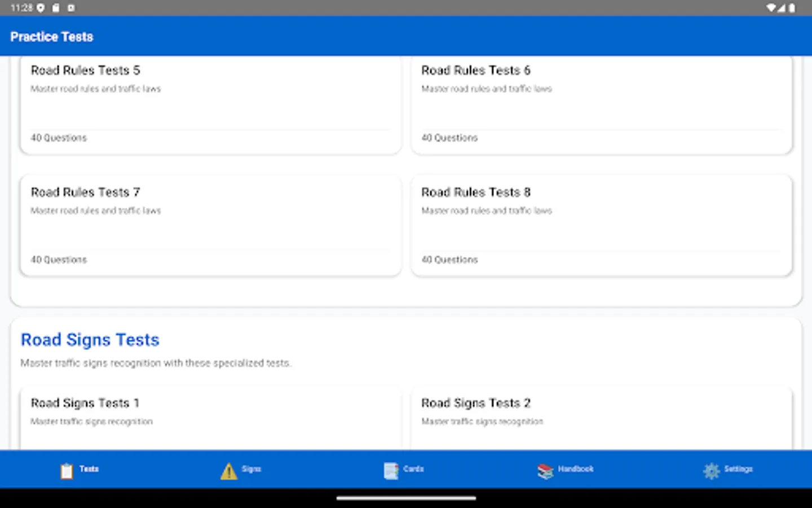
Task: Tap the navigation gesture bar at bottom
Action: 405,498
